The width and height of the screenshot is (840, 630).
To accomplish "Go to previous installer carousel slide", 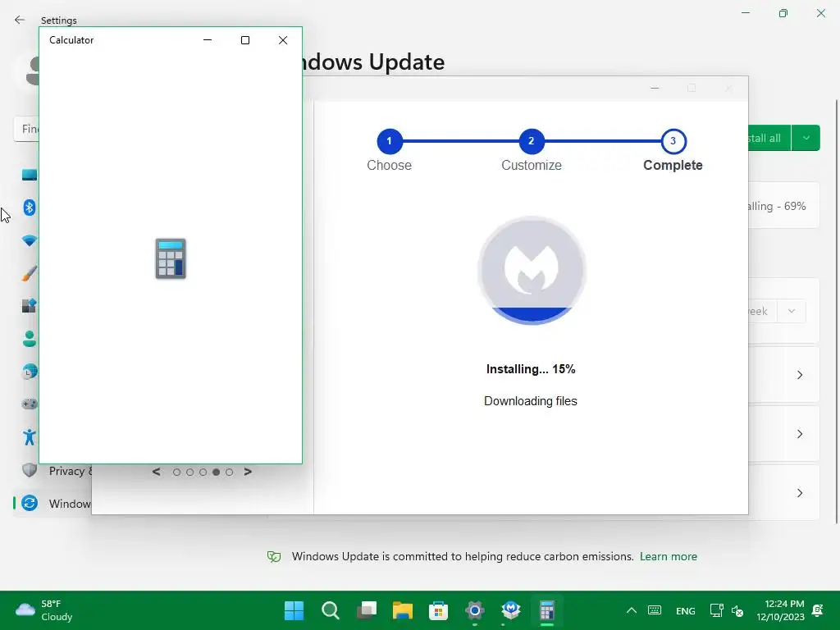I will (x=156, y=472).
